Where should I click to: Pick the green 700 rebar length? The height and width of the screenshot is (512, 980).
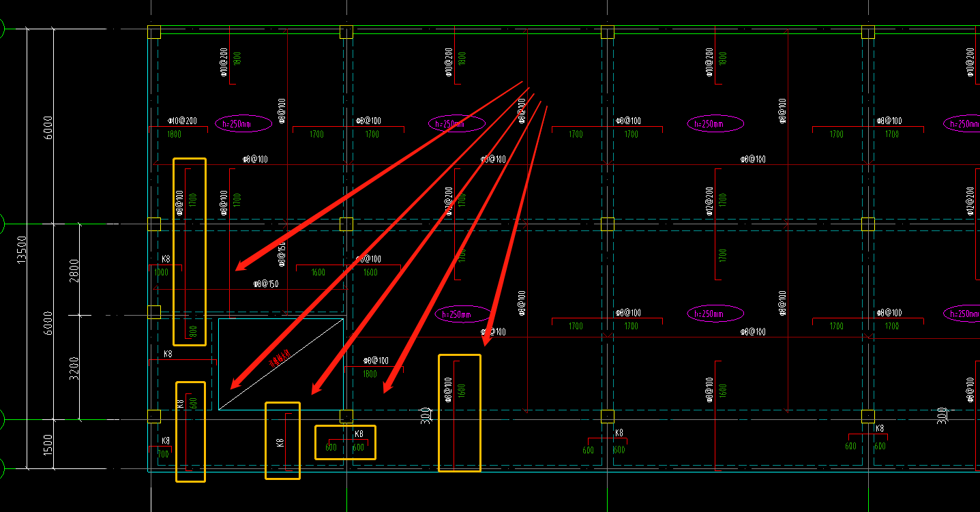[x=163, y=453]
